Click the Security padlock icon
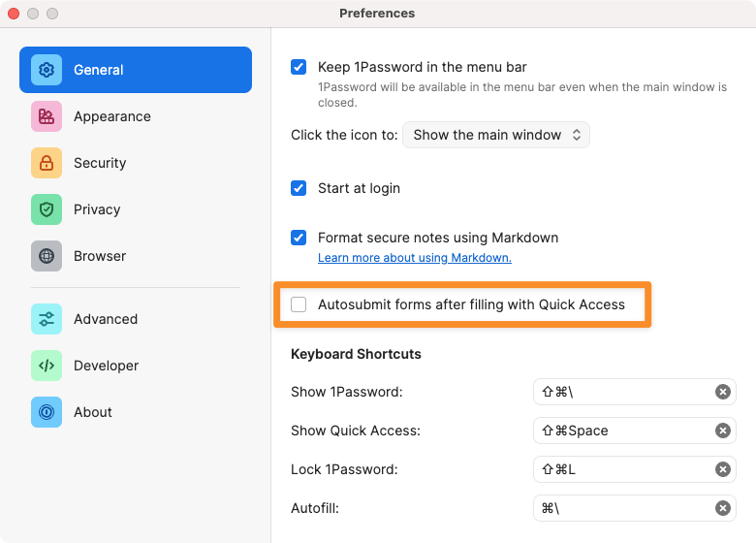The height and width of the screenshot is (543, 756). (x=47, y=163)
